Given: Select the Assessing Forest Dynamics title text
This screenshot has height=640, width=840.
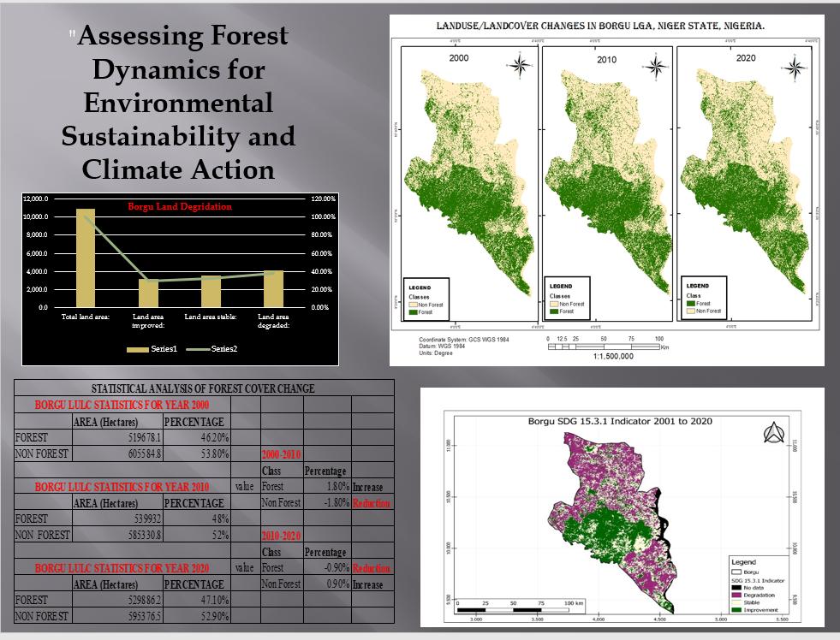Looking at the screenshot, I should pos(177,103).
